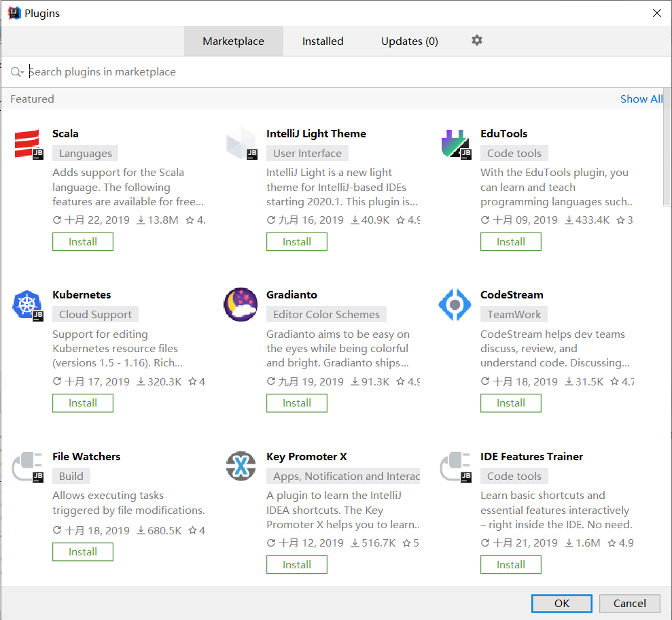Click Kubernetes' 320.3K downloads count
This screenshot has width=672, height=620.
(x=159, y=381)
